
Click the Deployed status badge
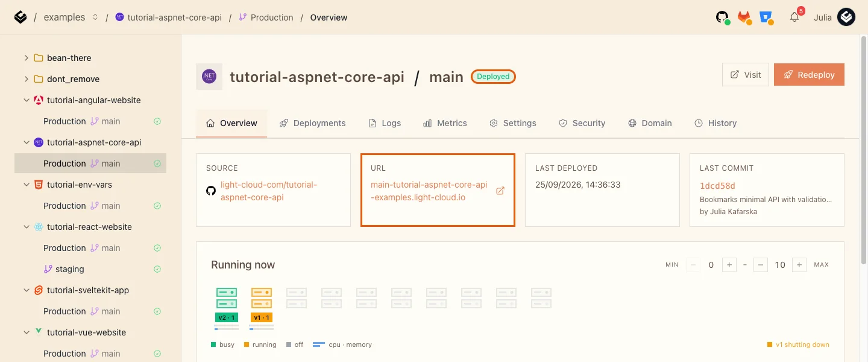493,77
